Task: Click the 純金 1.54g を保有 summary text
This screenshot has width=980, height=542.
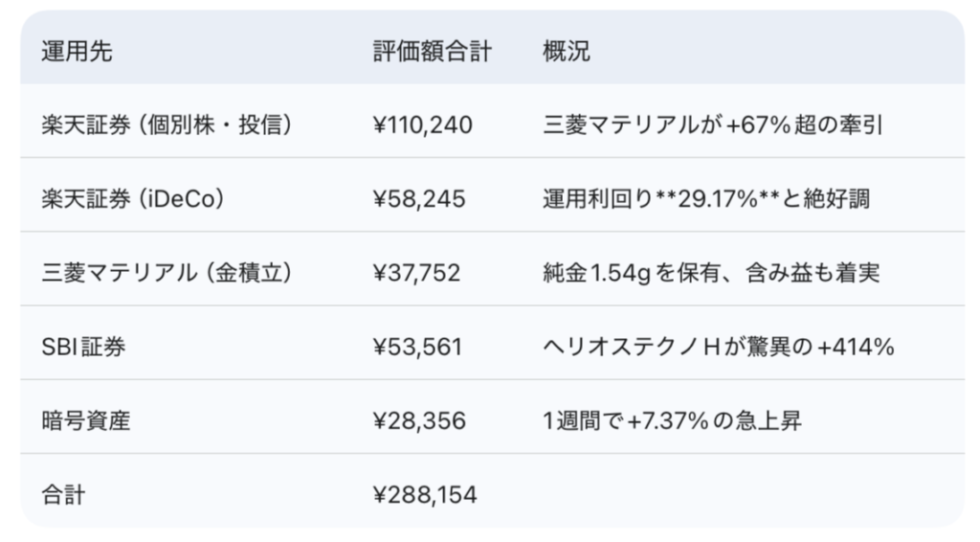Action: (x=710, y=273)
